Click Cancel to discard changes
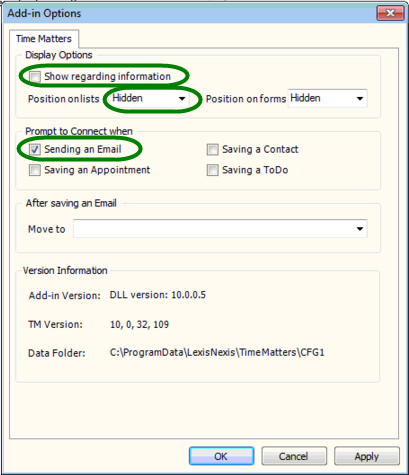 pyautogui.click(x=294, y=456)
